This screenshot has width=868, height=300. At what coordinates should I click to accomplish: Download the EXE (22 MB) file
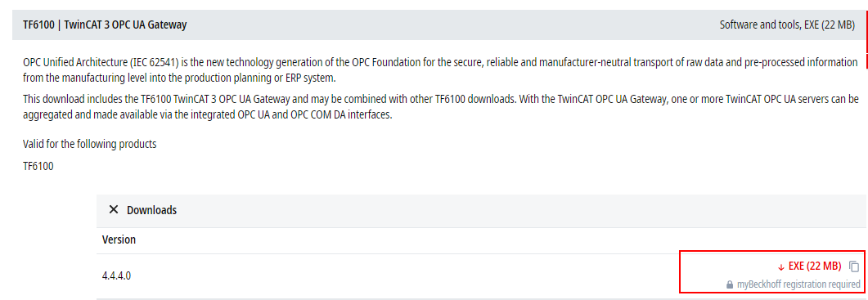point(815,266)
